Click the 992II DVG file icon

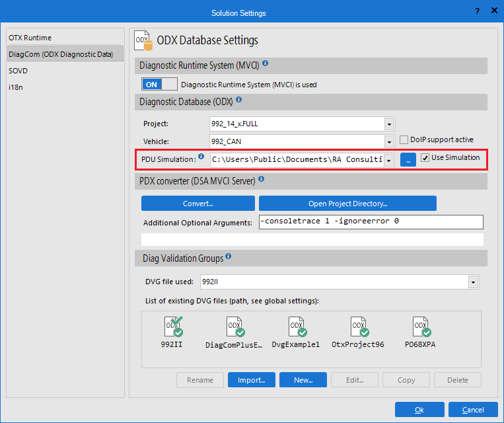tap(172, 327)
